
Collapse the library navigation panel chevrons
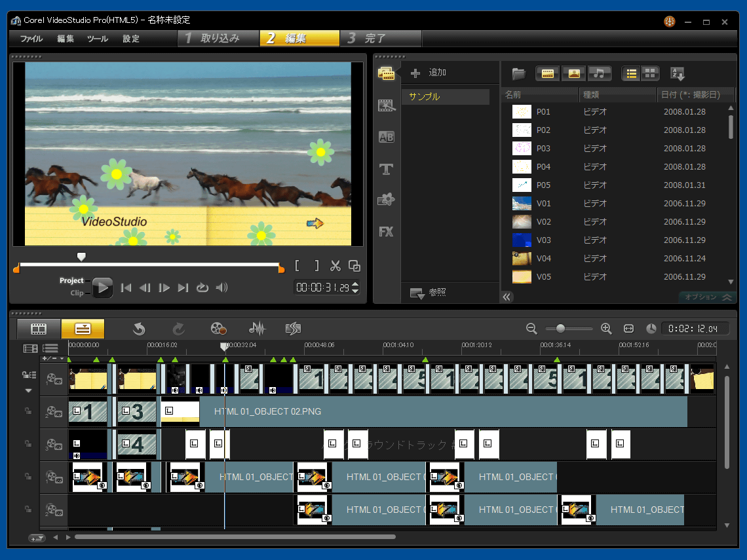(507, 297)
